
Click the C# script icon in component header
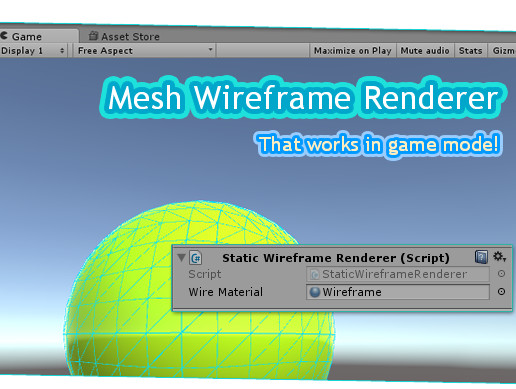[x=196, y=258]
